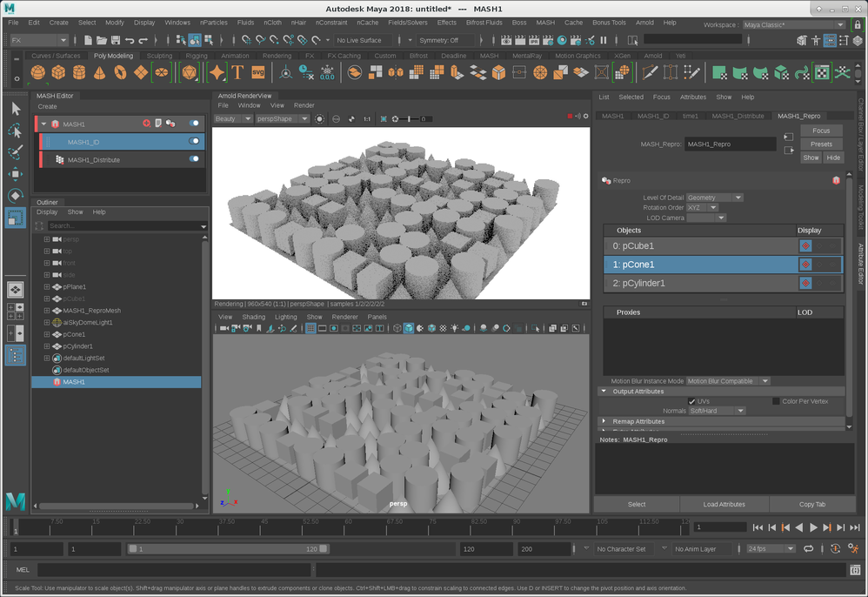Click the polygon Type text shelf icon

click(237, 72)
